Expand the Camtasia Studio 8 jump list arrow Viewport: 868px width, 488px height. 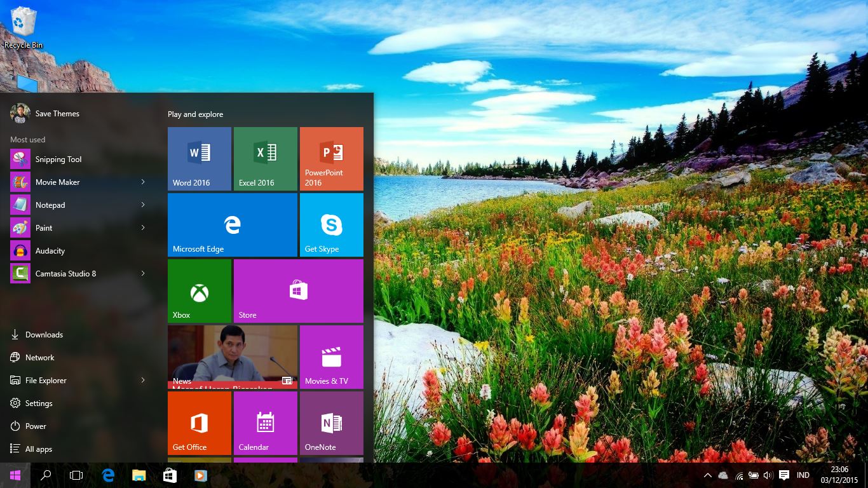point(143,274)
